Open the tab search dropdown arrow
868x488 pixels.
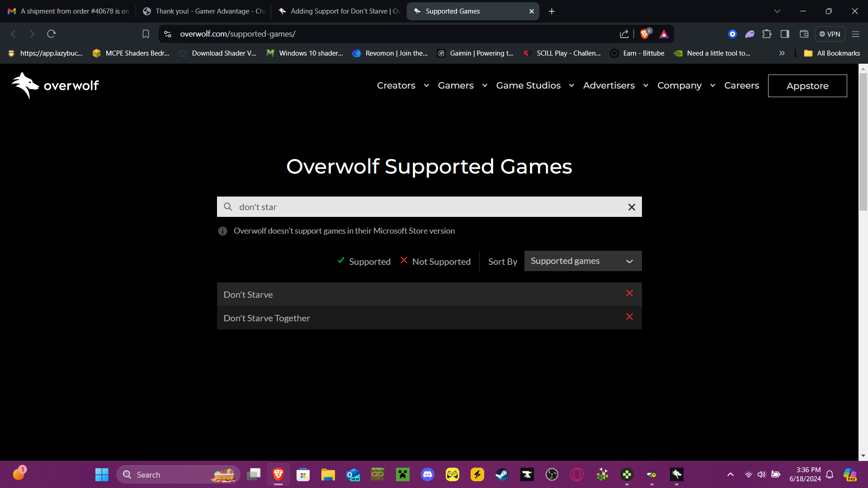(x=777, y=11)
